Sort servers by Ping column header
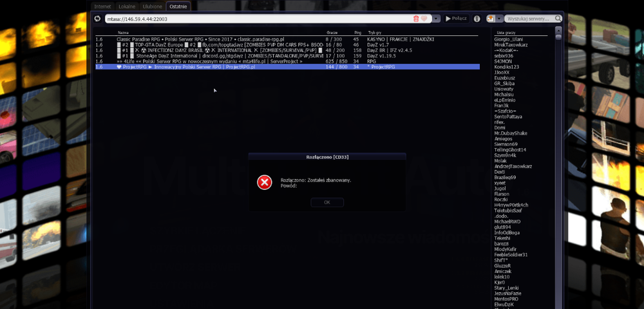The height and width of the screenshot is (309, 644). point(357,32)
